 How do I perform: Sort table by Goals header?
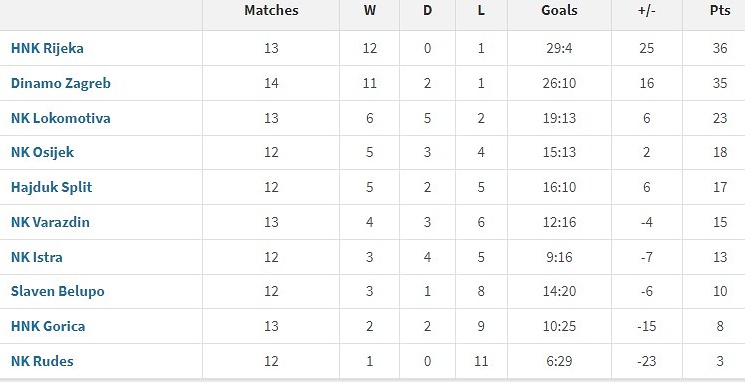[x=559, y=10]
